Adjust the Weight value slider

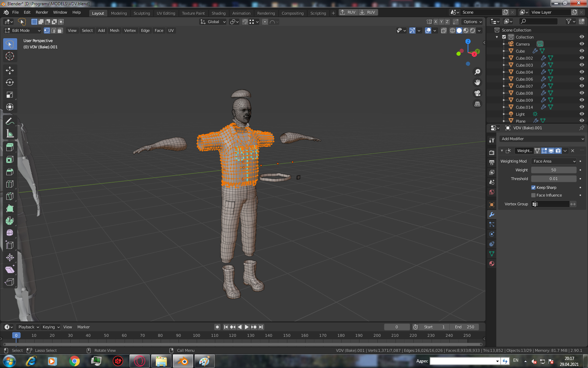click(x=554, y=170)
